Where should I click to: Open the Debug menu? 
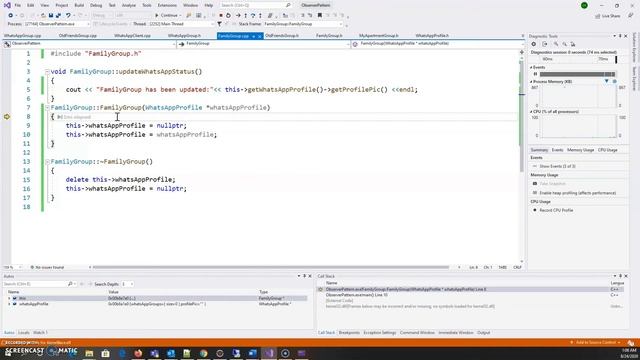(x=96, y=5)
